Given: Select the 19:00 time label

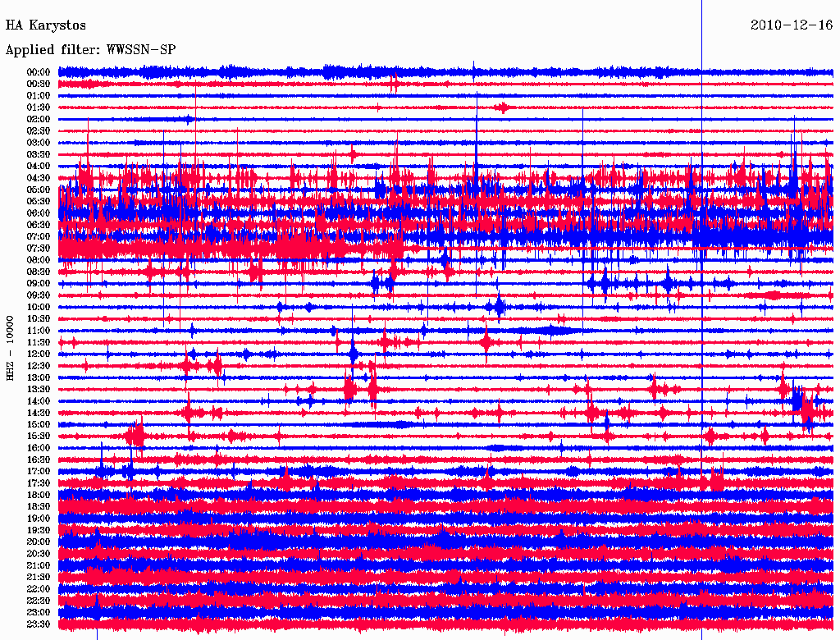Looking at the screenshot, I should coord(38,519).
